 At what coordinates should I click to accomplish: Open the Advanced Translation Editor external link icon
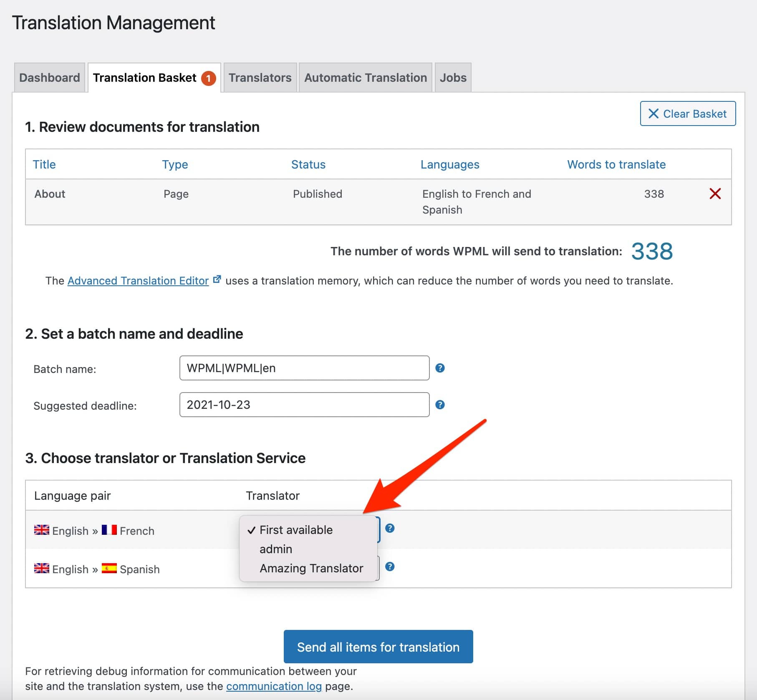click(x=217, y=279)
